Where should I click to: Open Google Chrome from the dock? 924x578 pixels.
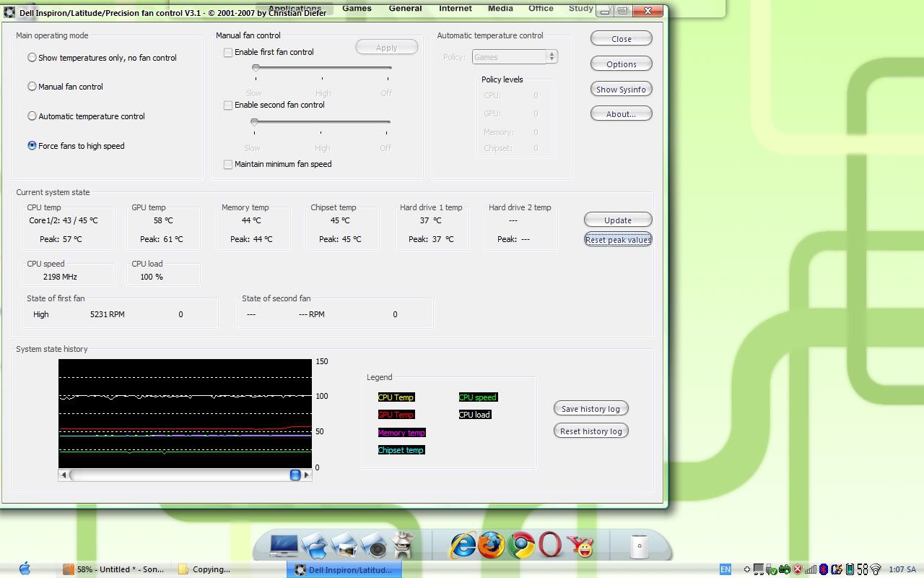(520, 545)
